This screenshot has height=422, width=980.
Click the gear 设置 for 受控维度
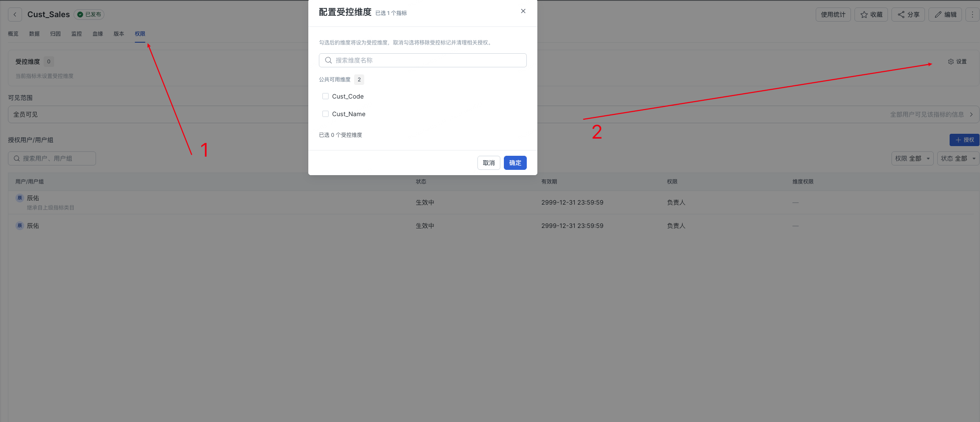point(957,62)
